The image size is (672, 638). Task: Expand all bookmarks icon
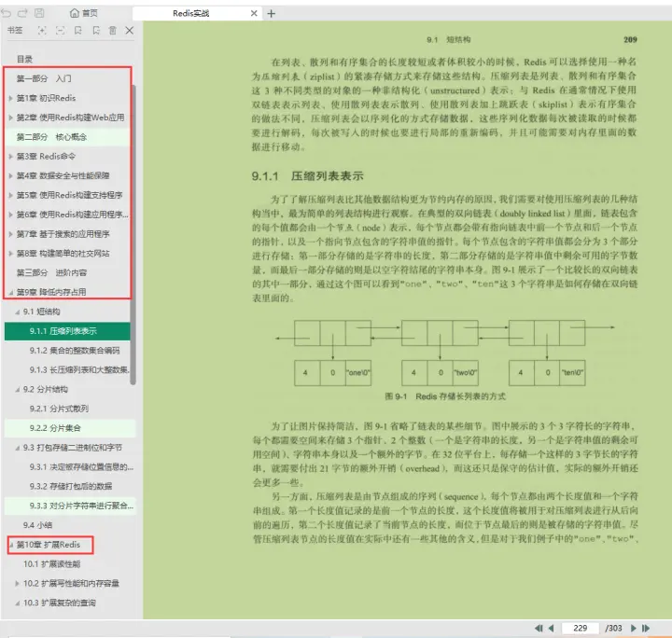pos(42,30)
